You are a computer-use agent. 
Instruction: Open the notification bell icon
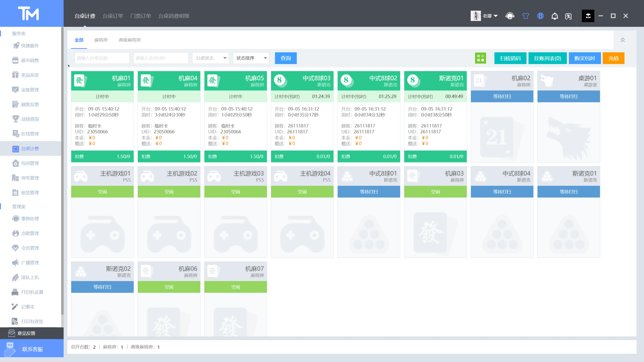555,16
